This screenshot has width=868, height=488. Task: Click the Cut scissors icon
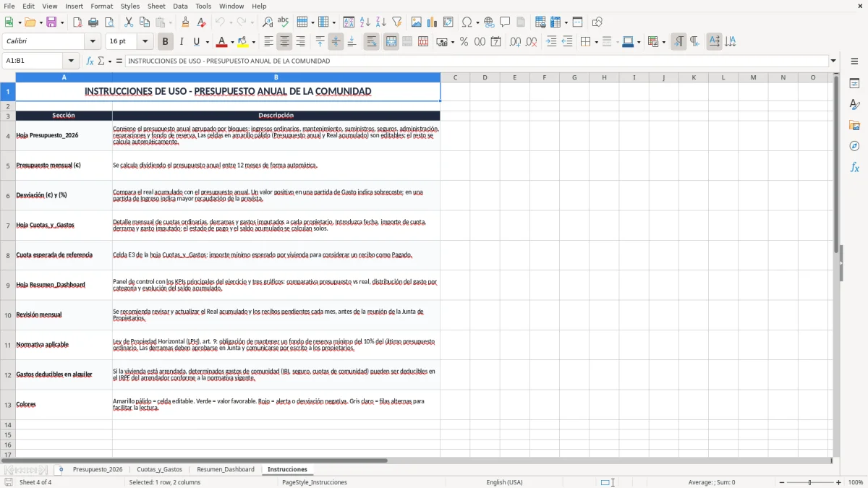coord(129,22)
